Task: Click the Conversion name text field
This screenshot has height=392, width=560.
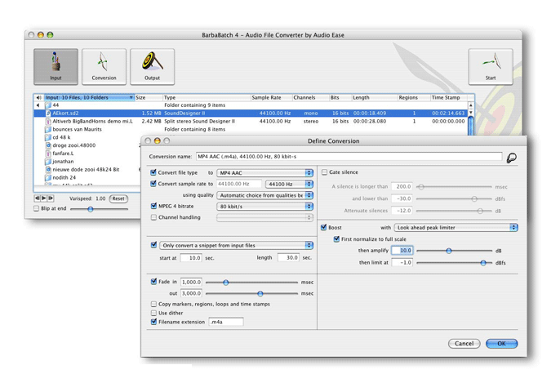Action: pyautogui.click(x=349, y=157)
